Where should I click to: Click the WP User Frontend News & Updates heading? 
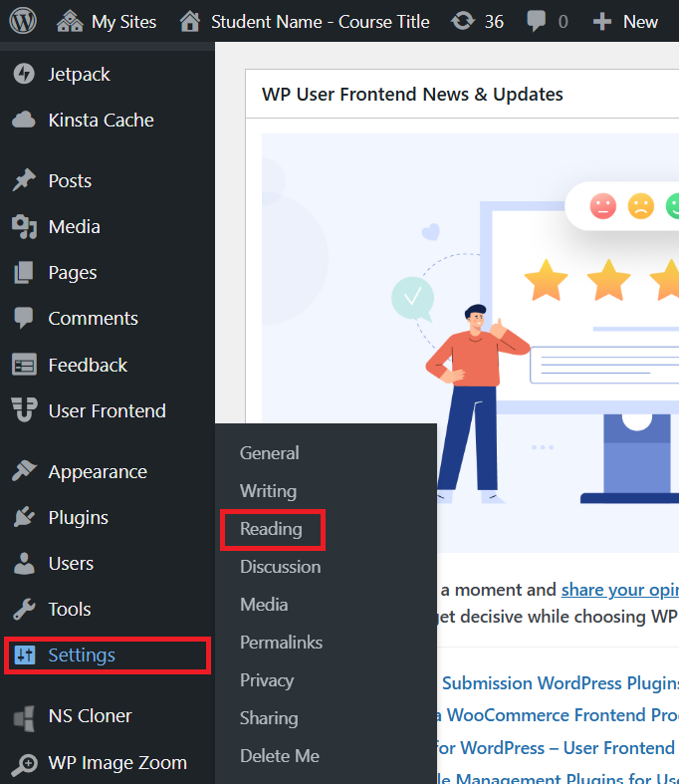(x=412, y=94)
